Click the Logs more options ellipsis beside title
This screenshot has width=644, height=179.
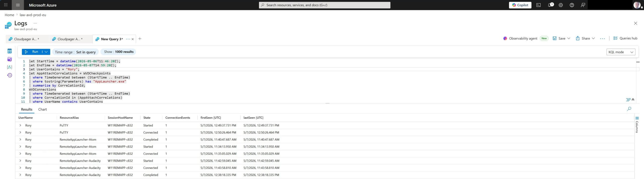point(35,23)
